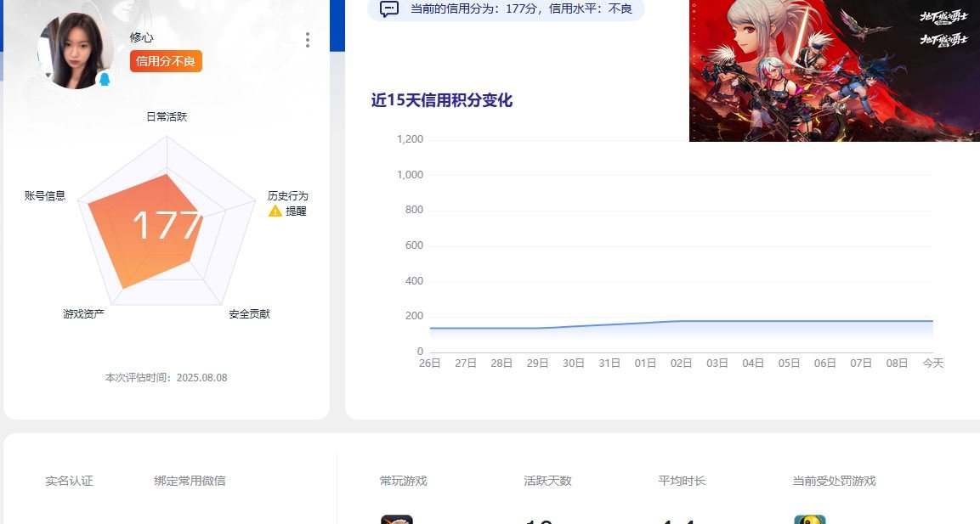Screen dimensions: 980x524
Task: Click the game icon under 当前受处罚游戏
Action: (x=810, y=520)
